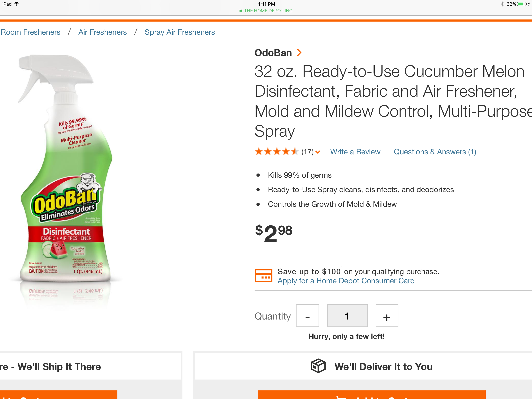Increase quantity with plus button
The image size is (532, 399).
[x=387, y=316]
